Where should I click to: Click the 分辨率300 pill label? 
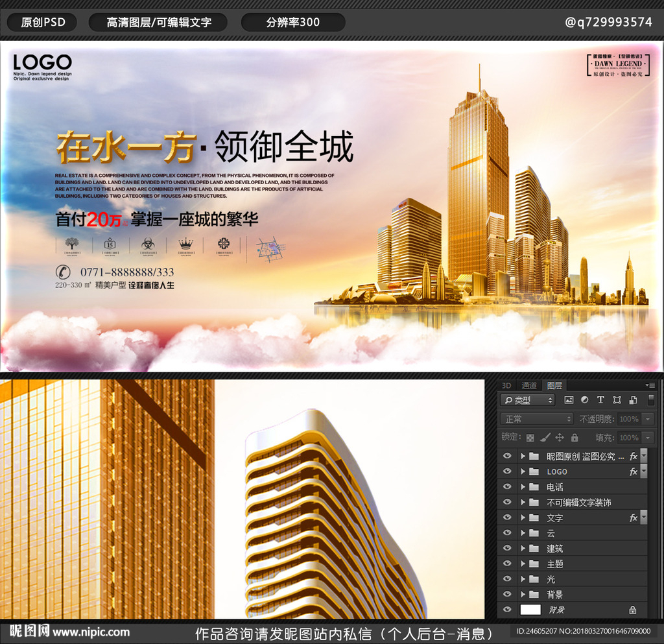[293, 22]
